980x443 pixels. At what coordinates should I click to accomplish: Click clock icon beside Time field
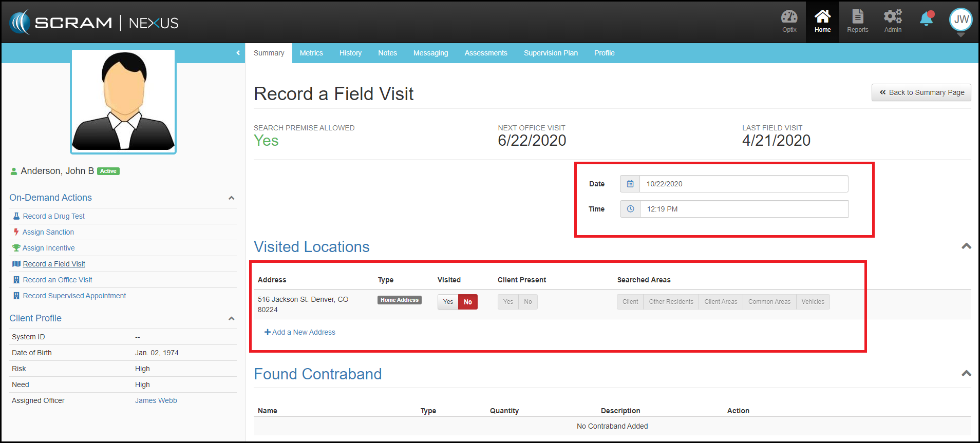[x=630, y=209]
